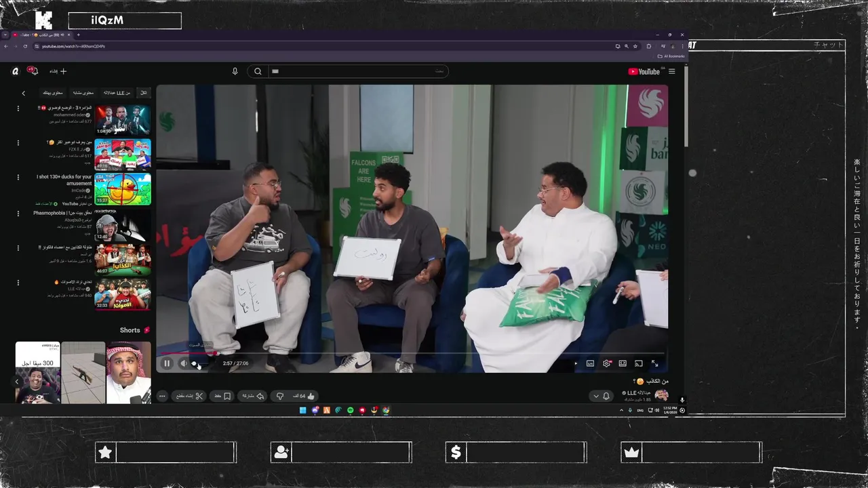The height and width of the screenshot is (488, 868).
Task: Toggle subtitles/captions in the player
Action: point(590,363)
